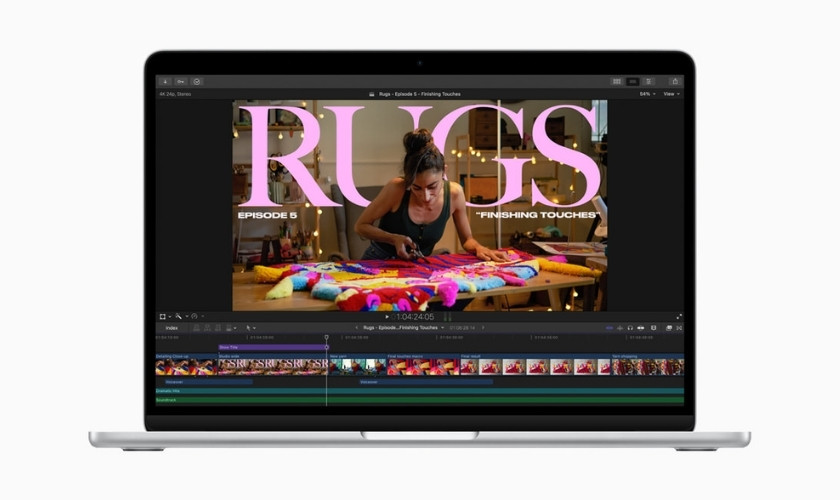Click the Import Media arrow icon

pos(164,81)
